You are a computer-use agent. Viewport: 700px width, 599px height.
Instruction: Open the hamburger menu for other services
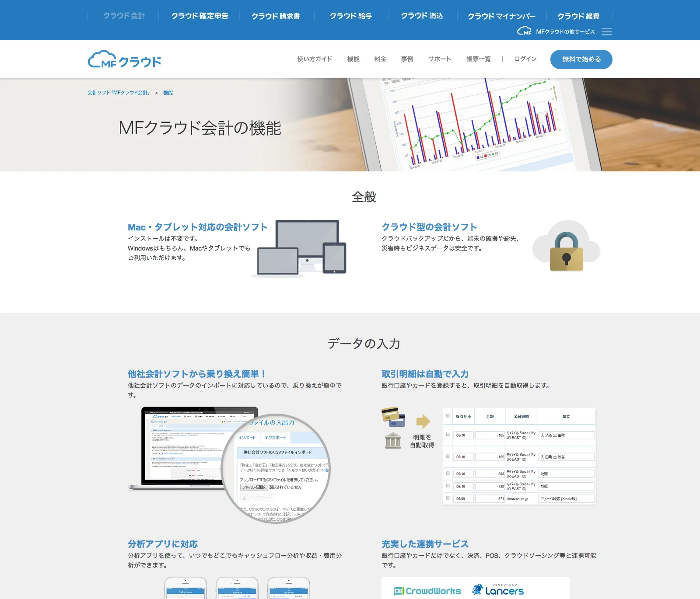(606, 31)
